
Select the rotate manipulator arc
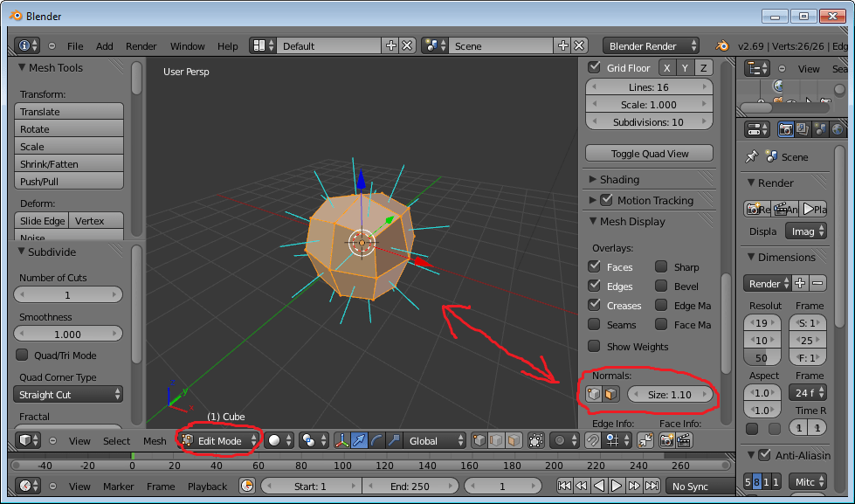pos(376,441)
